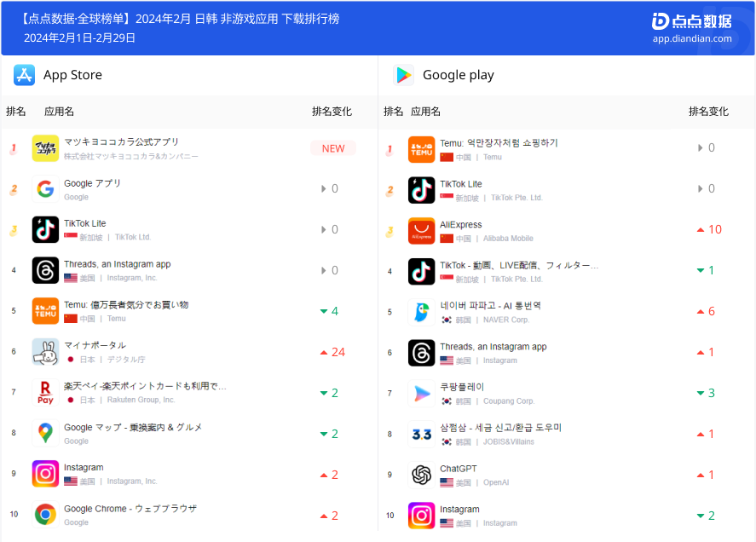
Task: Open Google アプリ app name
Action: (x=93, y=183)
